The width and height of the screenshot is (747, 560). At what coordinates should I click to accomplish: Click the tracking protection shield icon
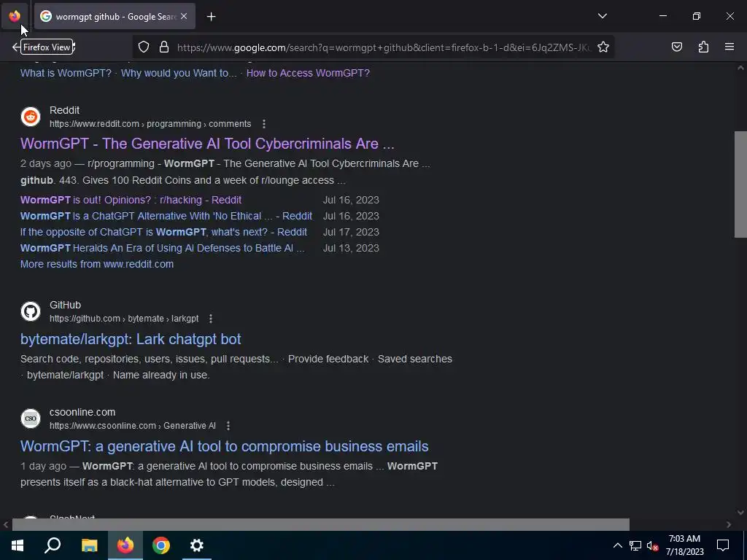pyautogui.click(x=144, y=47)
